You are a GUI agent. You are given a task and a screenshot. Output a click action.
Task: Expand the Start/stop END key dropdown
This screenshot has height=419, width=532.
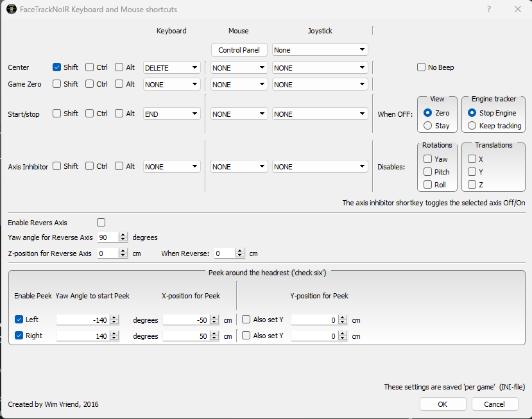171,114
